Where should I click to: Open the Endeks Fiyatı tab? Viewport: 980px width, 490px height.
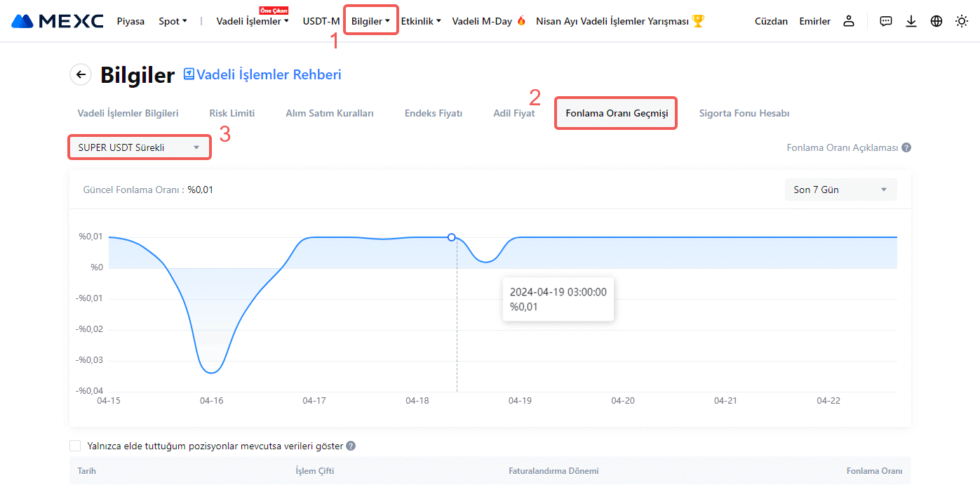[x=433, y=113]
